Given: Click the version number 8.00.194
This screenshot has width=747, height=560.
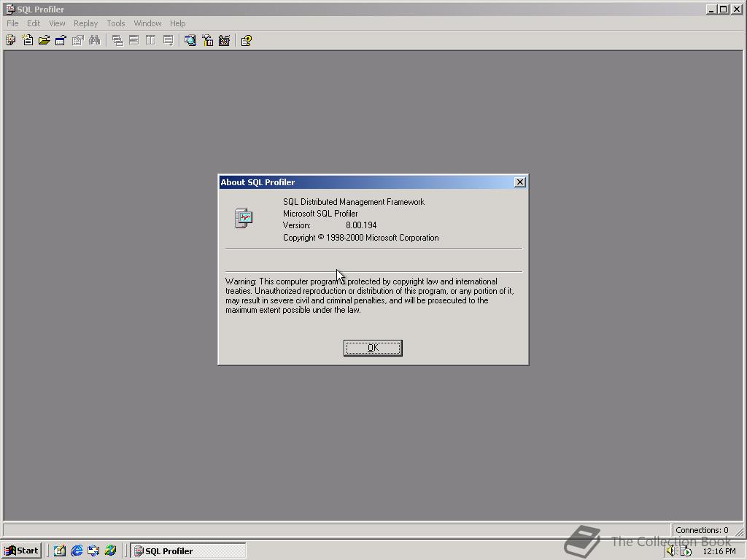Looking at the screenshot, I should pyautogui.click(x=361, y=225).
